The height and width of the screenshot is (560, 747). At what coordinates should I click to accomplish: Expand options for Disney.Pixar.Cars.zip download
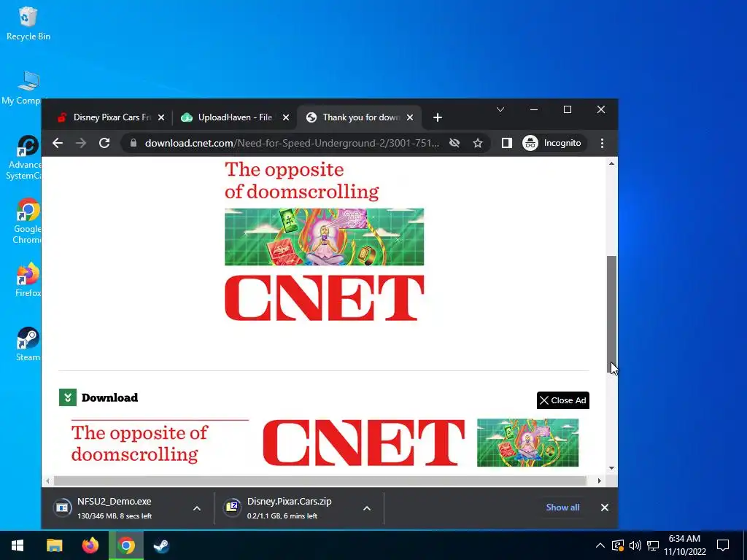coord(367,508)
